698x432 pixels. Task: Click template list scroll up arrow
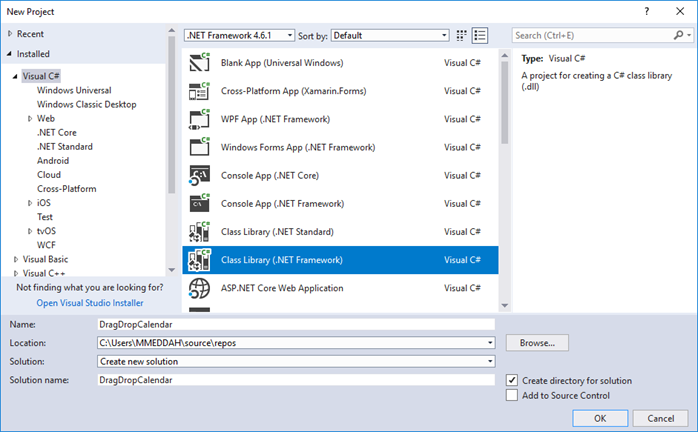coord(504,55)
